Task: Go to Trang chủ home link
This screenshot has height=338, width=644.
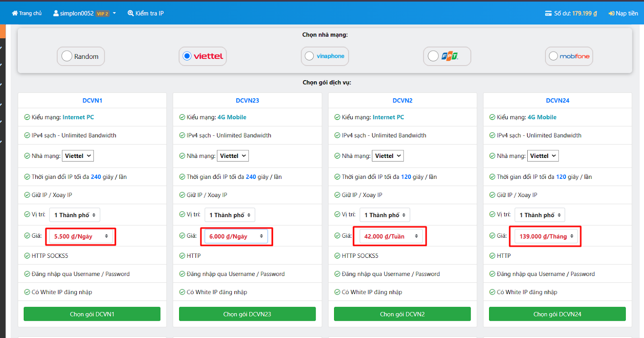Action: pyautogui.click(x=27, y=13)
